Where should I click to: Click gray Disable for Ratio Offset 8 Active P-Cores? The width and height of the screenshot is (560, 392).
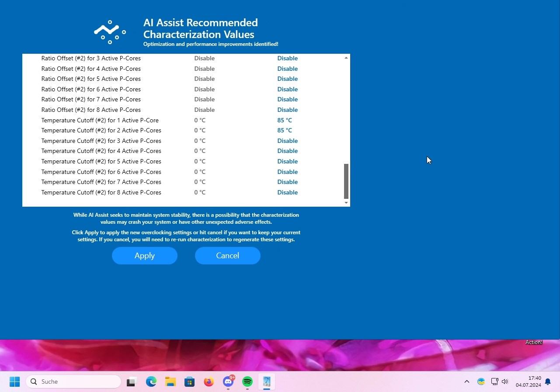pos(205,110)
